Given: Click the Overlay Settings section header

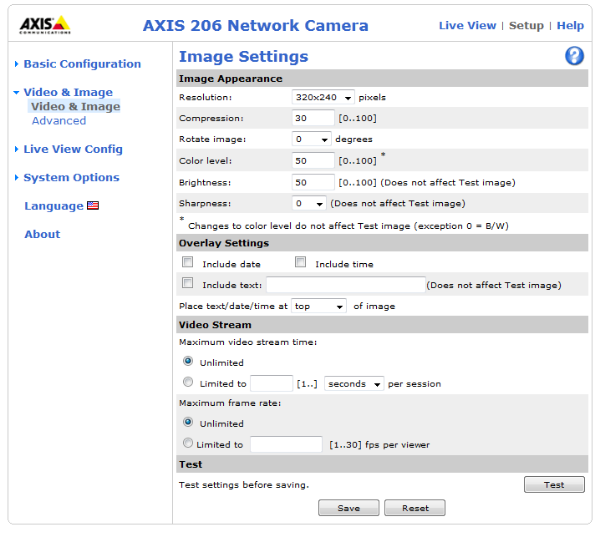Looking at the screenshot, I should [x=382, y=243].
